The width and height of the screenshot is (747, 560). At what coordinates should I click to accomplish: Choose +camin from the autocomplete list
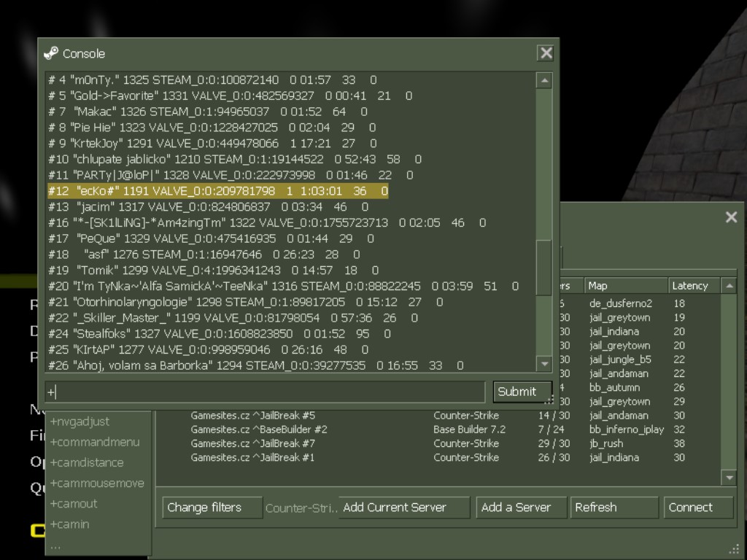click(69, 524)
